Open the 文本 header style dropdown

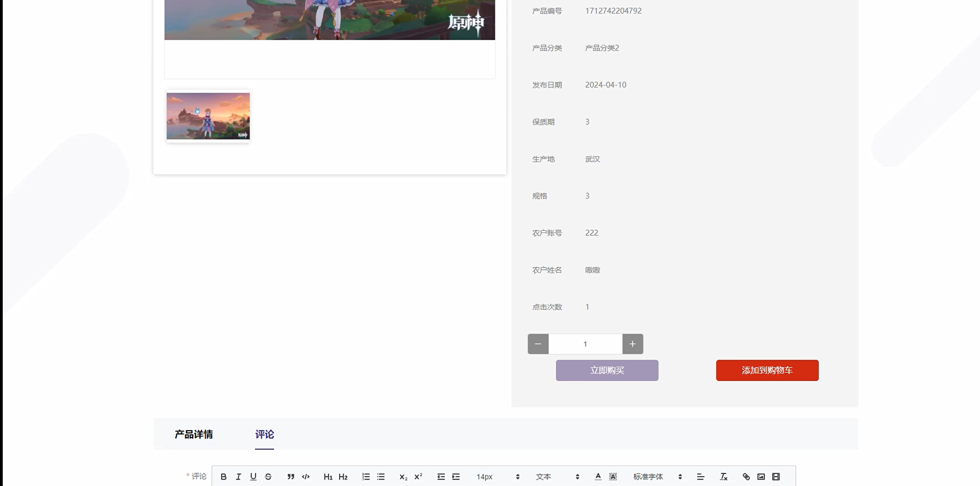coord(557,476)
